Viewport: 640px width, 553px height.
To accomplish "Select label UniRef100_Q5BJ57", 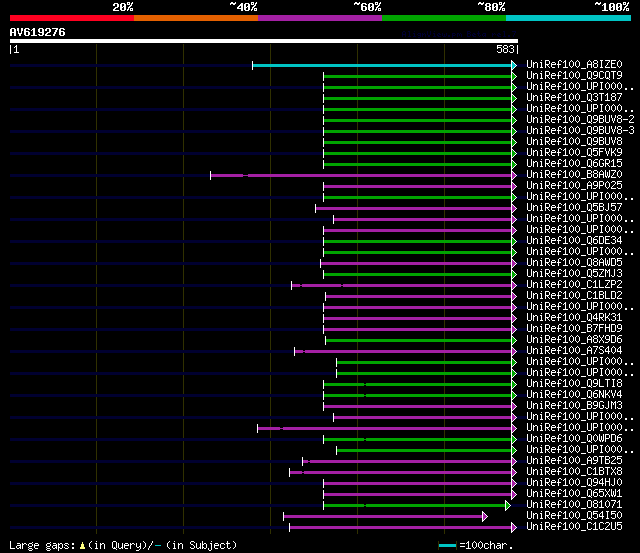I will pos(574,208).
